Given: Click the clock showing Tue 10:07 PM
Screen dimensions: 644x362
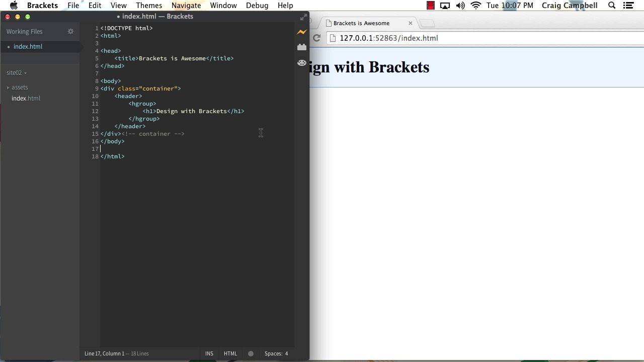Looking at the screenshot, I should (x=510, y=6).
